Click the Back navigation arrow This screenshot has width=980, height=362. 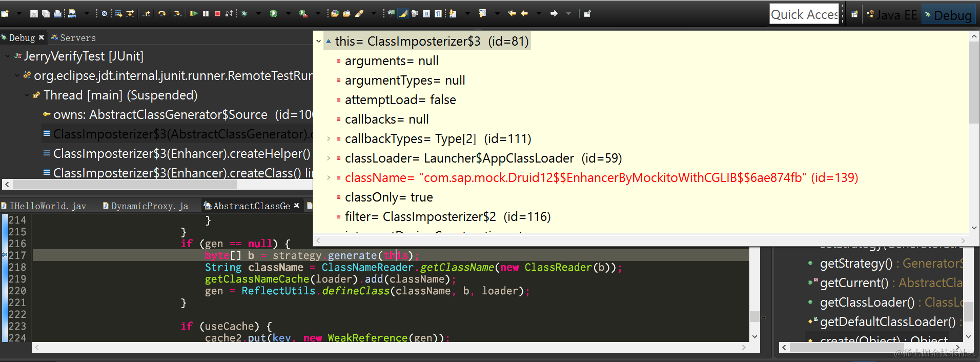(x=524, y=13)
